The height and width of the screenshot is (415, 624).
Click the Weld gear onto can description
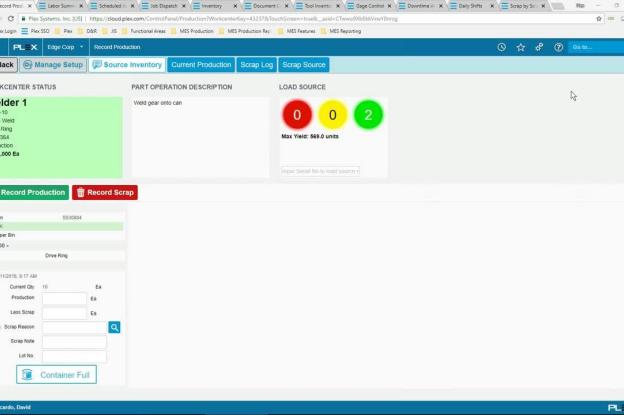pyautogui.click(x=158, y=103)
